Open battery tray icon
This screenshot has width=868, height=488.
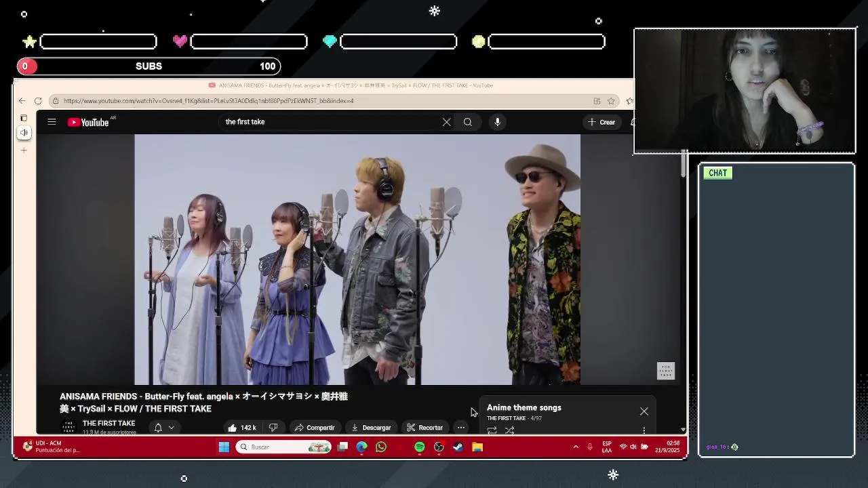(x=644, y=447)
